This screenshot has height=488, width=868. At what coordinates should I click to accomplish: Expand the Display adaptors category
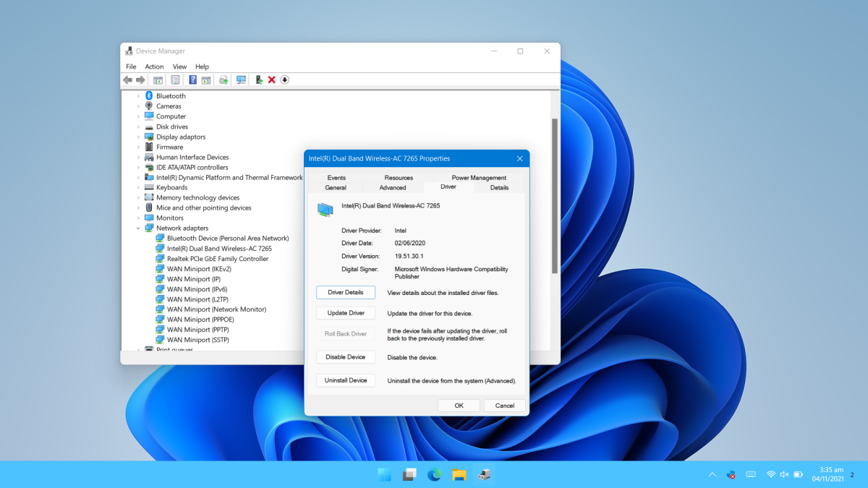[138, 137]
